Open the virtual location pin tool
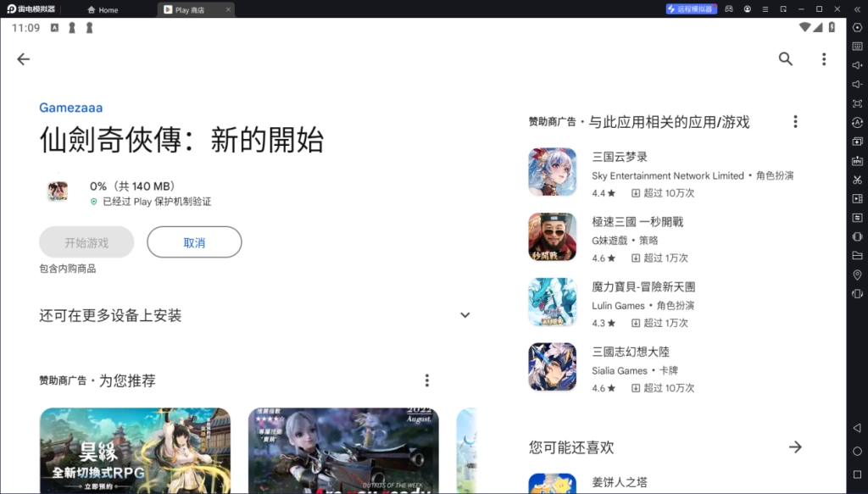Viewport: 868px width, 494px height. point(858,275)
